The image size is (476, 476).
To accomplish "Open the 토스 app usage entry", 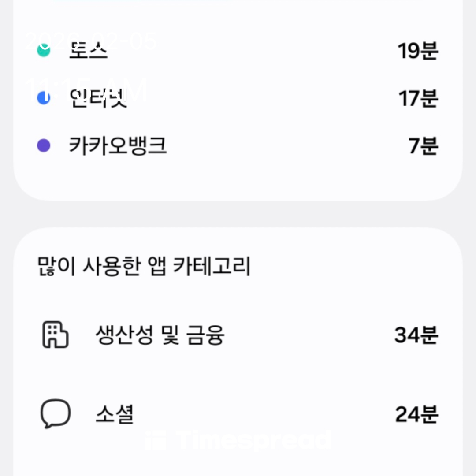I will [x=88, y=51].
